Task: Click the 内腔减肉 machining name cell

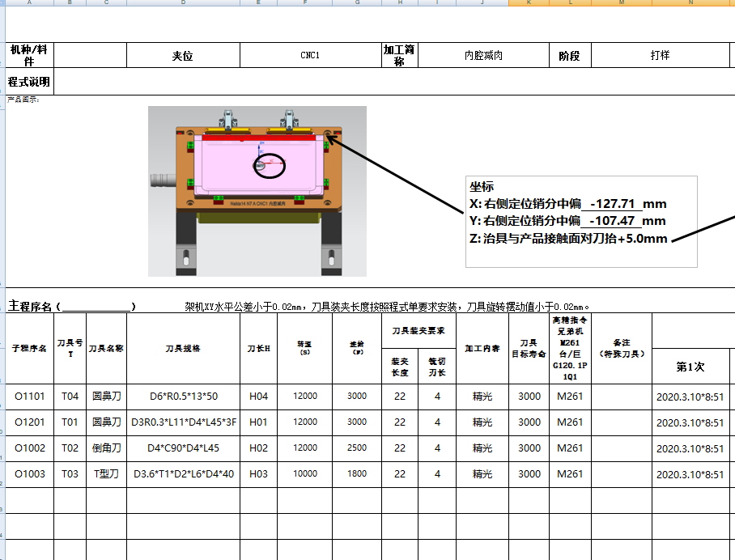Action: pyautogui.click(x=482, y=54)
